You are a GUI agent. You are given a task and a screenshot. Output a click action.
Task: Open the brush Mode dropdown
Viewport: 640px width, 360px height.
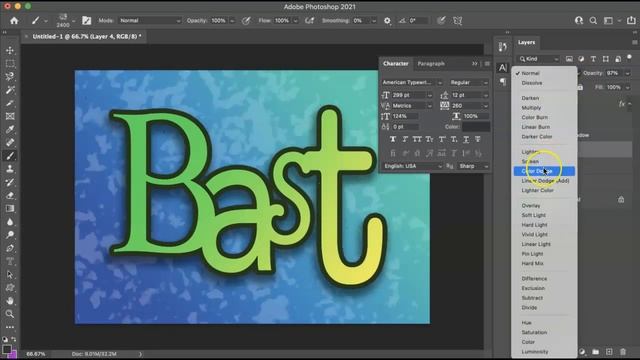150,20
